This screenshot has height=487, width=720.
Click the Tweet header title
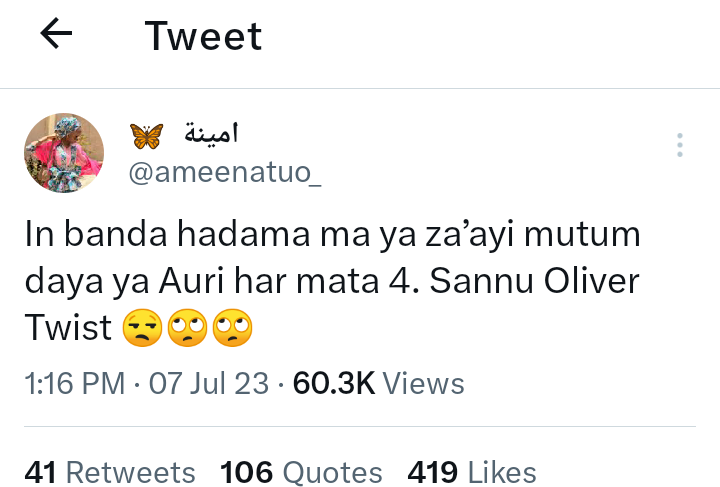pyautogui.click(x=203, y=37)
